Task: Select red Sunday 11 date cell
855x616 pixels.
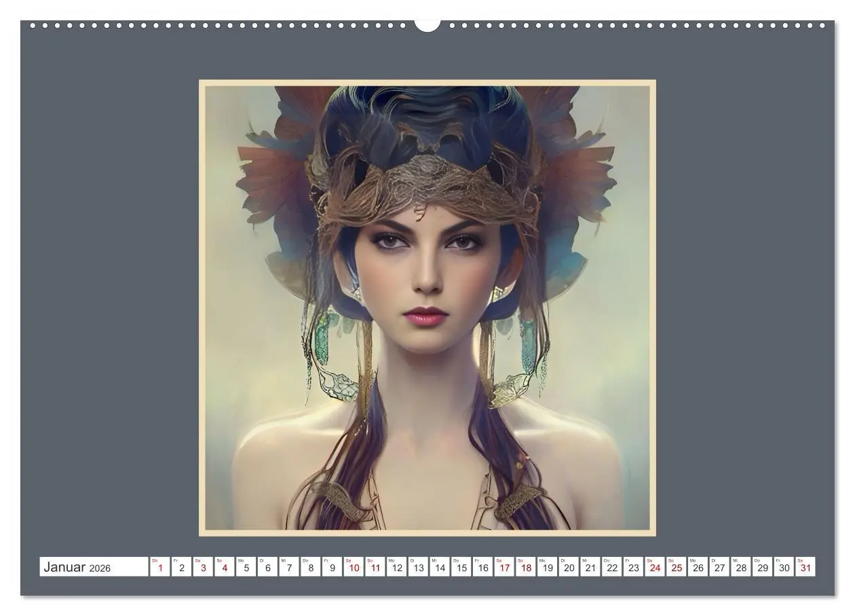Action: tap(375, 567)
